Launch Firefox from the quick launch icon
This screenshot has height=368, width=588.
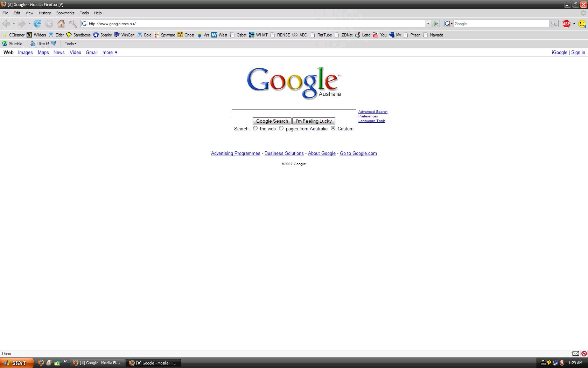(41, 363)
